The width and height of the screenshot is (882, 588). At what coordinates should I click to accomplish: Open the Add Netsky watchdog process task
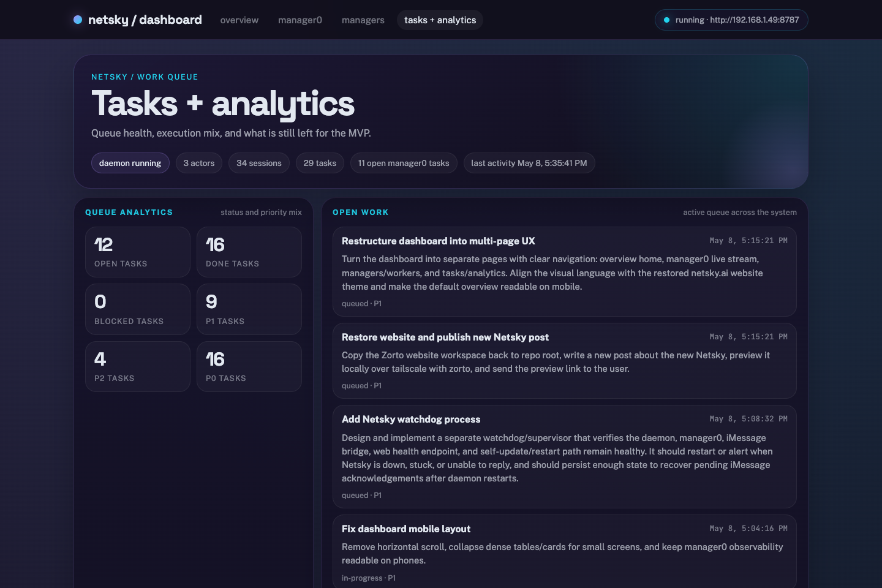click(411, 420)
